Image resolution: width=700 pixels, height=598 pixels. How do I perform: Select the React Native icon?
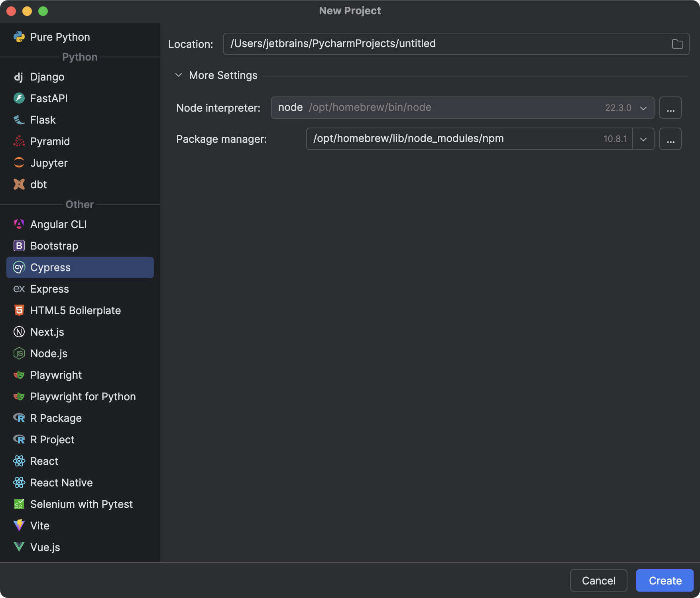pyautogui.click(x=19, y=482)
